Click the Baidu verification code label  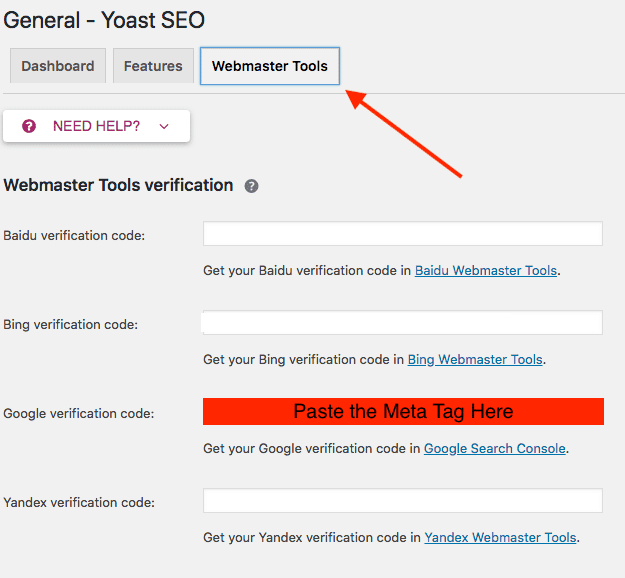[x=74, y=235]
